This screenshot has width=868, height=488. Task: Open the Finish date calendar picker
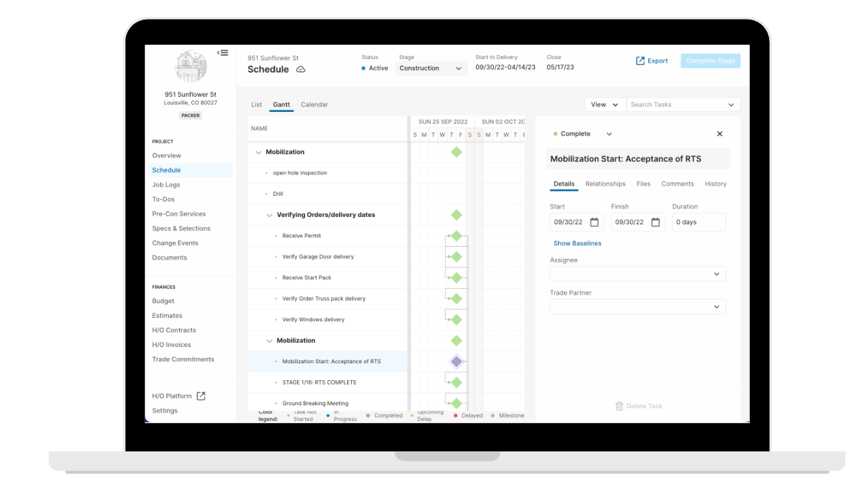[x=656, y=222]
